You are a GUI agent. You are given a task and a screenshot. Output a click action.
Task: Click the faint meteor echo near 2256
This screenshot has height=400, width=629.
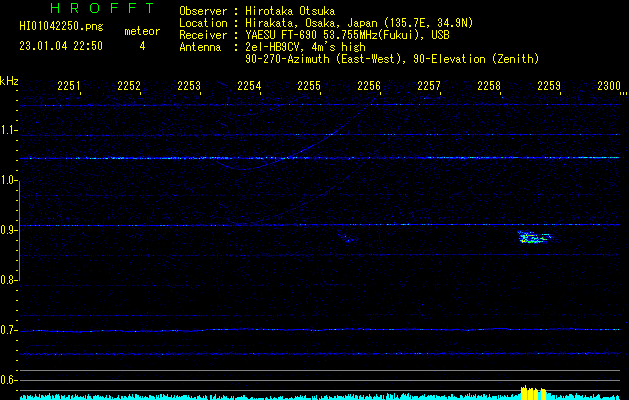coord(348,238)
